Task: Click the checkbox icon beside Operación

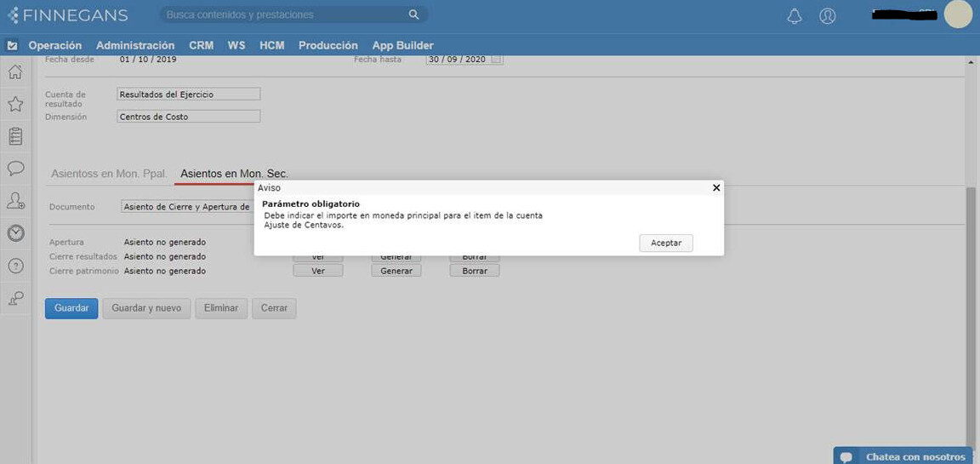Action: tap(13, 46)
